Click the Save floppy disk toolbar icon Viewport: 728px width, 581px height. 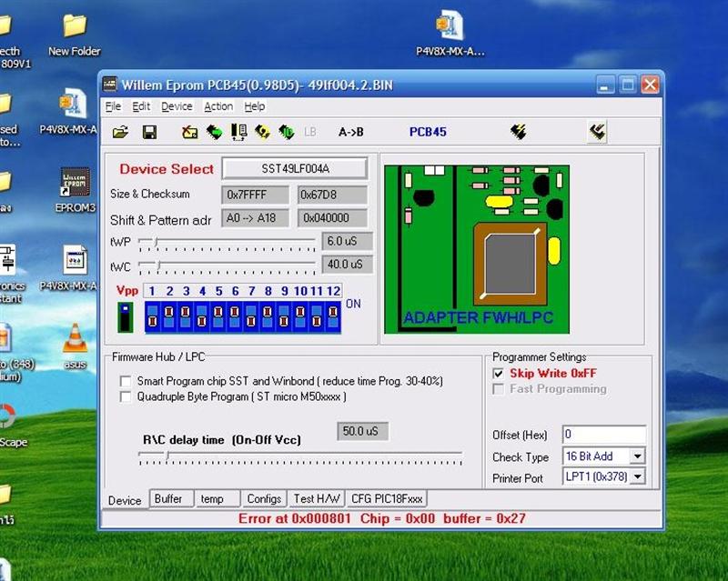coord(149,133)
